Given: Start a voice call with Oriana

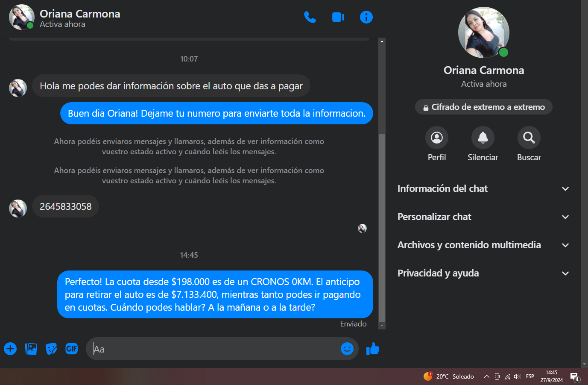Looking at the screenshot, I should click(310, 17).
